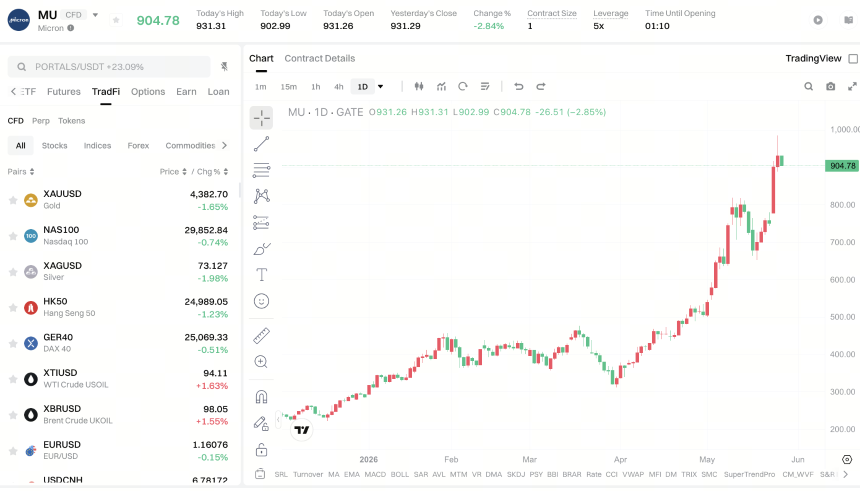860x491 pixels.
Task: Open the Loan tab
Action: point(218,92)
